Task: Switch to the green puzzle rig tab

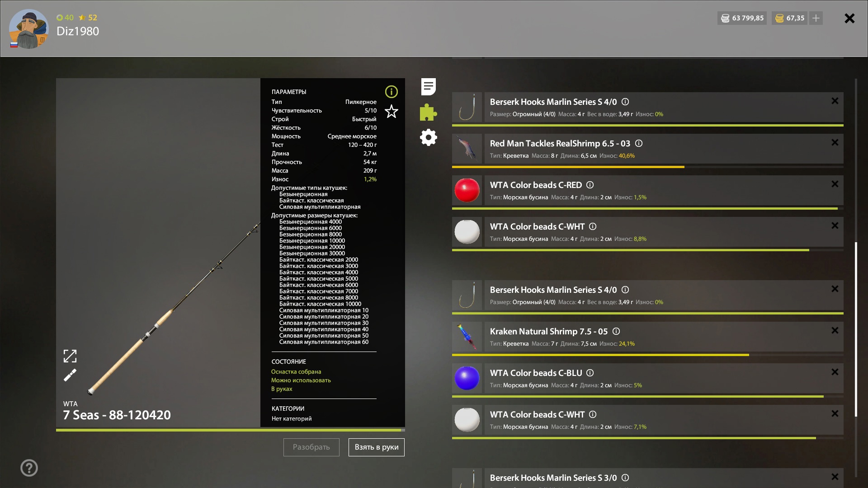Action: coord(428,112)
